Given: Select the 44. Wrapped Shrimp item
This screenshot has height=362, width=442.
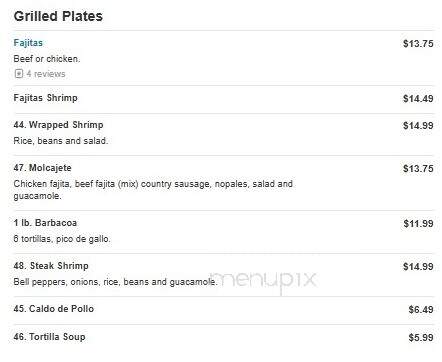Looking at the screenshot, I should pos(58,125).
